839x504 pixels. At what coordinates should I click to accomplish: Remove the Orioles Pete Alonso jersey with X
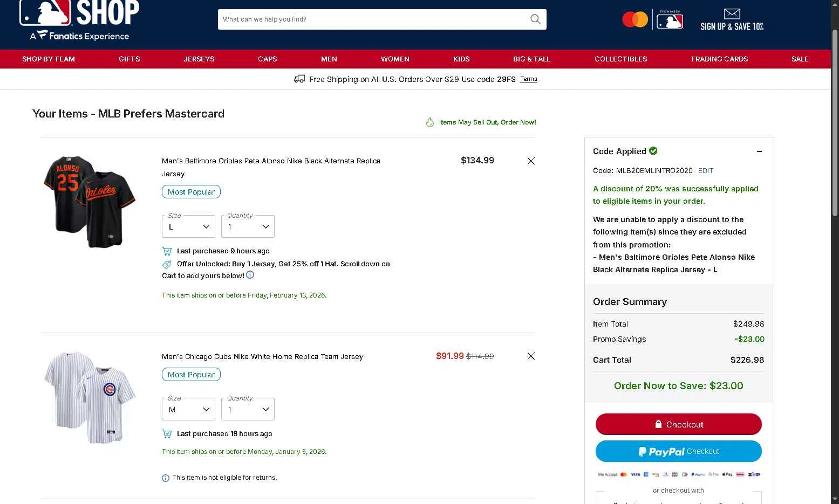531,161
